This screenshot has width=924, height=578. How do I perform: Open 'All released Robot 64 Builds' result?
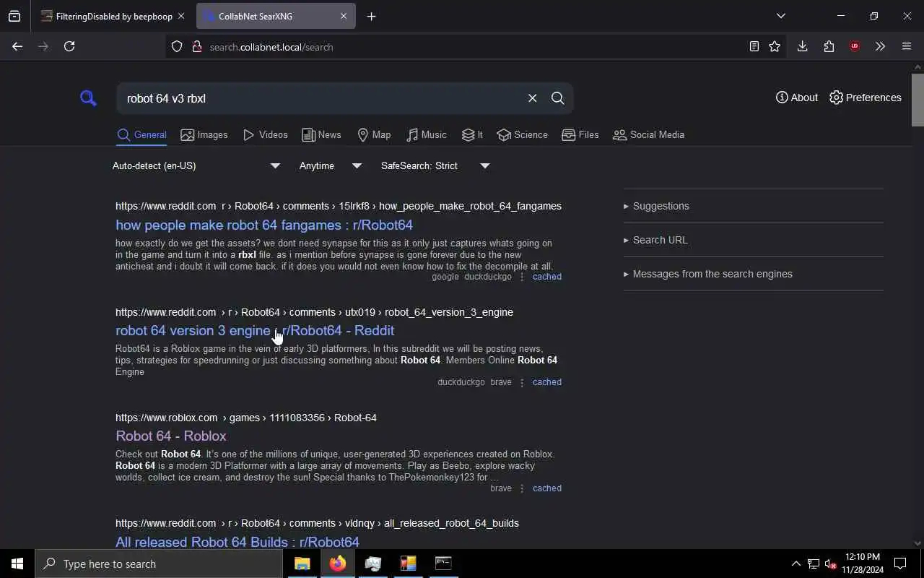(237, 541)
